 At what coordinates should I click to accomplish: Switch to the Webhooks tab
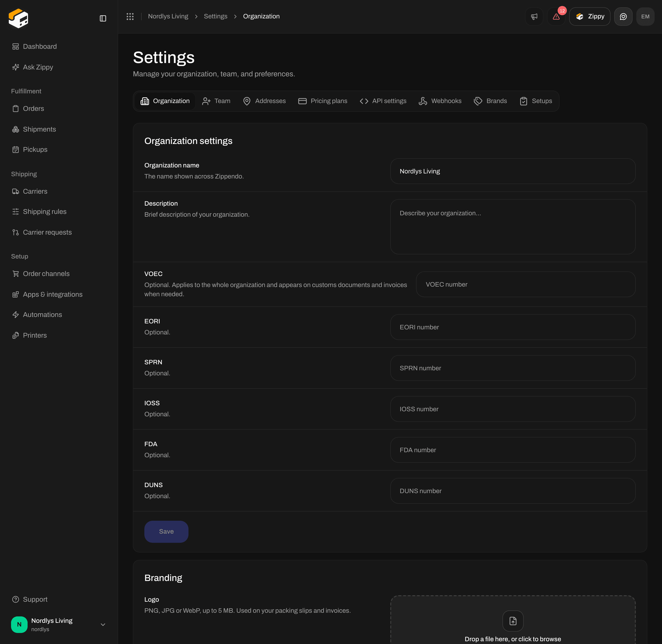click(440, 101)
